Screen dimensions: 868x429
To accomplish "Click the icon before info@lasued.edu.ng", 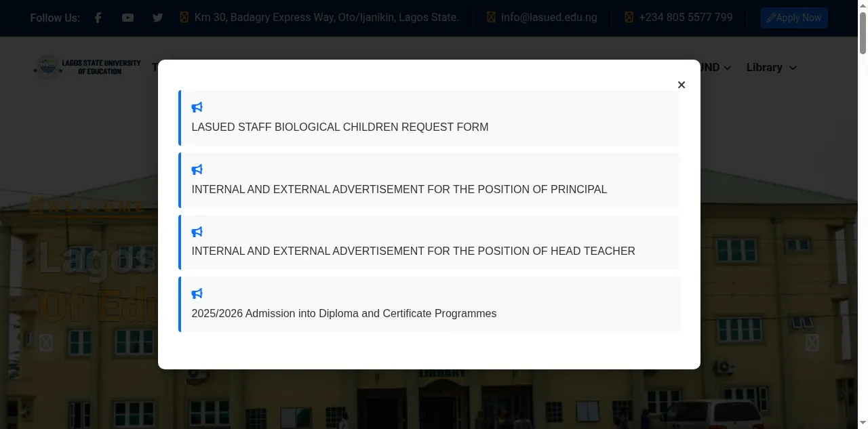I will pyautogui.click(x=491, y=18).
